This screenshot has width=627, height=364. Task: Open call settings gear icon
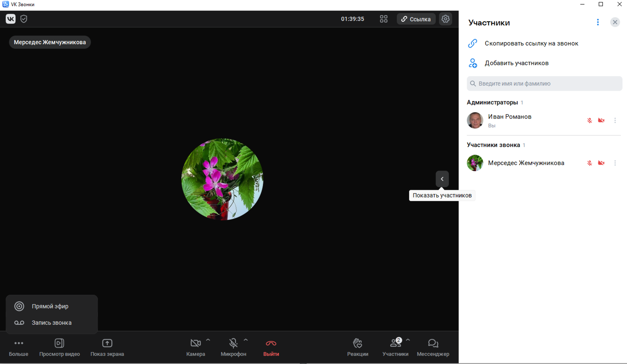(x=445, y=19)
